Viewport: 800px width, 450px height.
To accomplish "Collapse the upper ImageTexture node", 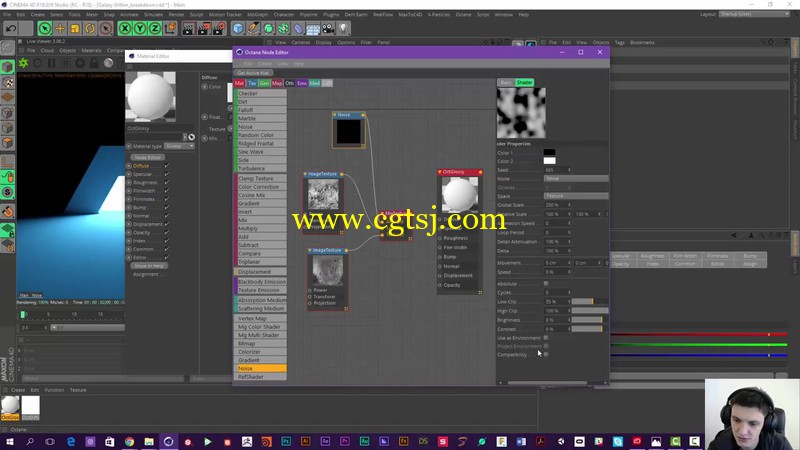I will click(x=305, y=174).
